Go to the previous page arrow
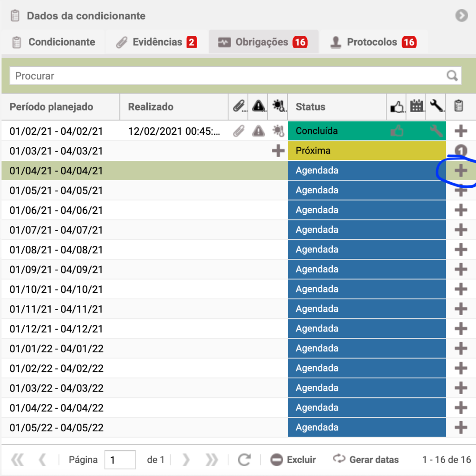Image resolution: width=476 pixels, height=476 pixels. pyautogui.click(x=42, y=460)
